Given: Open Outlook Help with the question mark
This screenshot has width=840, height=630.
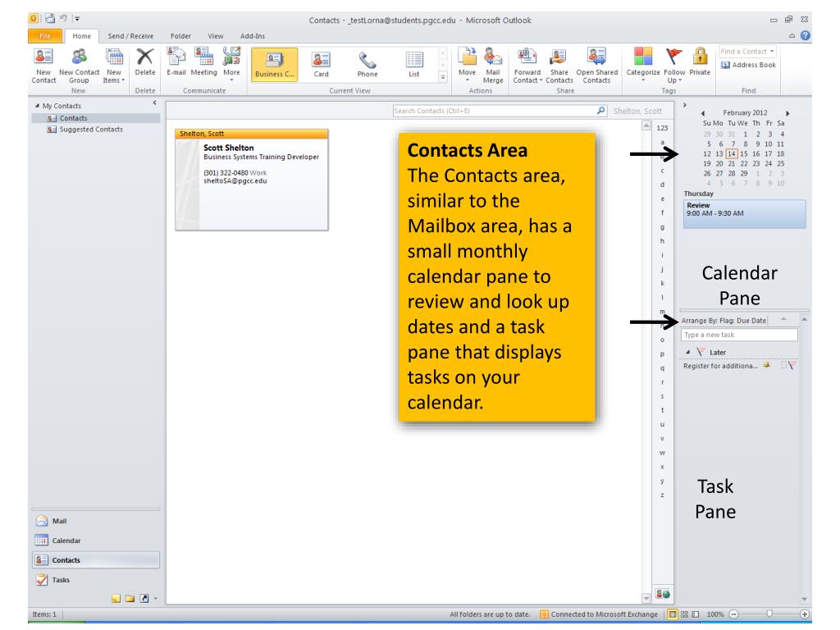Looking at the screenshot, I should 806,36.
